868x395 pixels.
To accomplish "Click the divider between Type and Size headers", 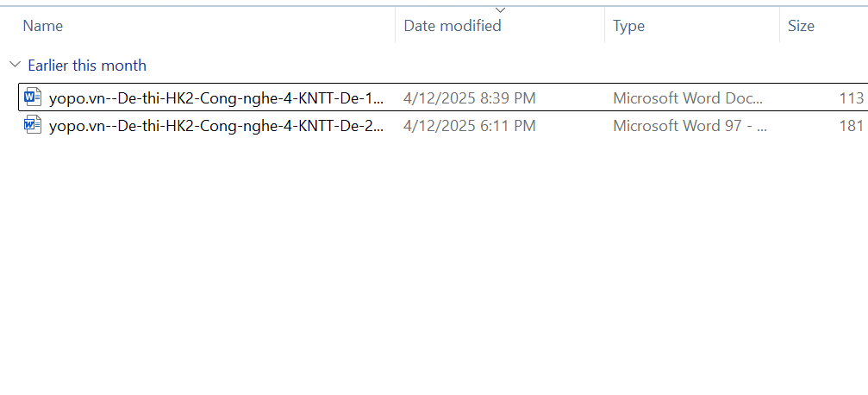I will pos(779,26).
